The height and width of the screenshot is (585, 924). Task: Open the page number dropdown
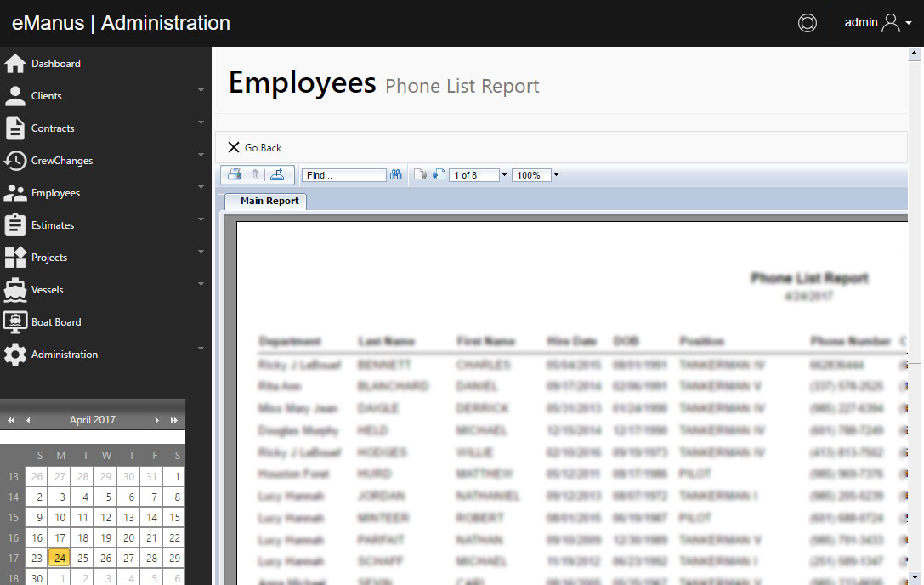click(504, 175)
